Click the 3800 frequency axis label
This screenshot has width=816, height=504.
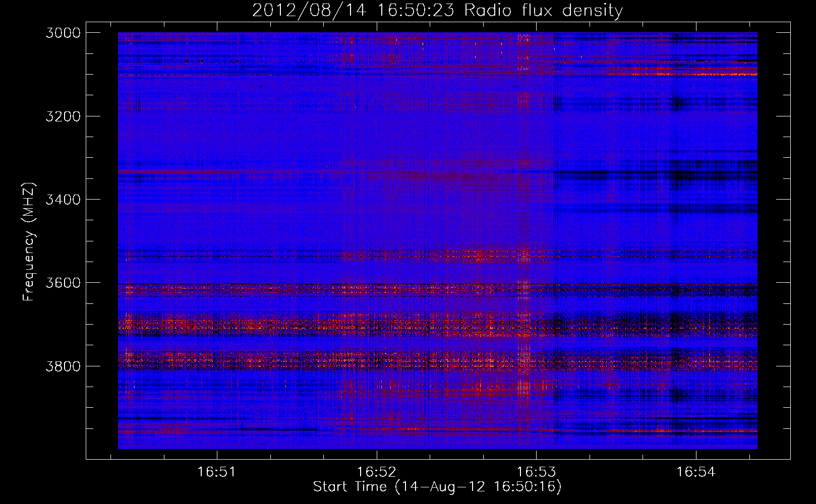[63, 366]
